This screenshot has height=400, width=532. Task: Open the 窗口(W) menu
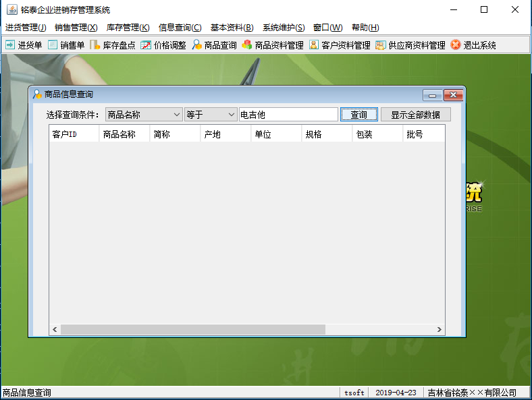coord(327,28)
